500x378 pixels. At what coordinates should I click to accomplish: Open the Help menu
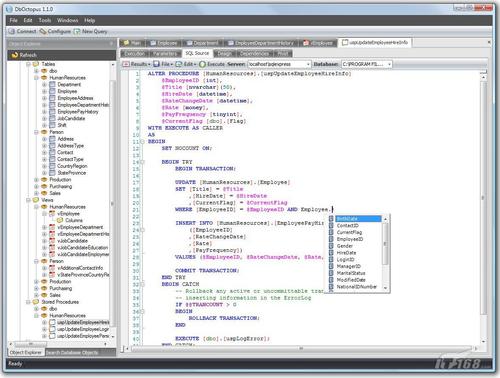[89, 20]
